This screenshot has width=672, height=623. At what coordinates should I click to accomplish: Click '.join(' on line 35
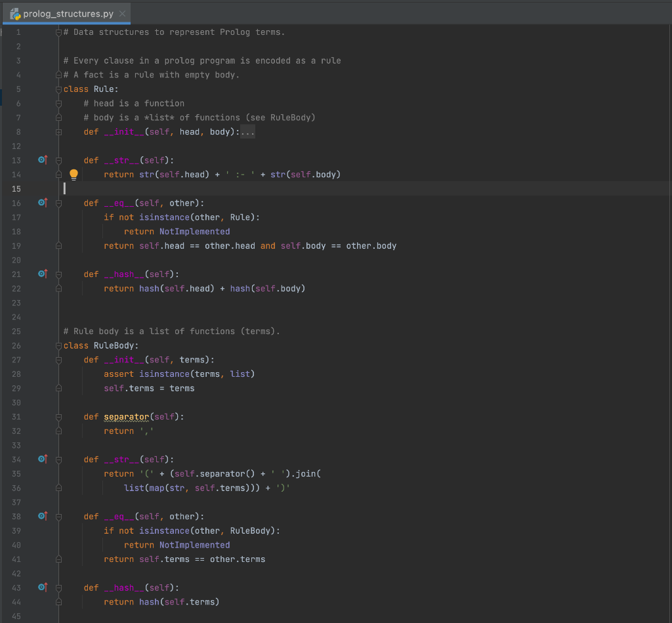click(x=306, y=474)
